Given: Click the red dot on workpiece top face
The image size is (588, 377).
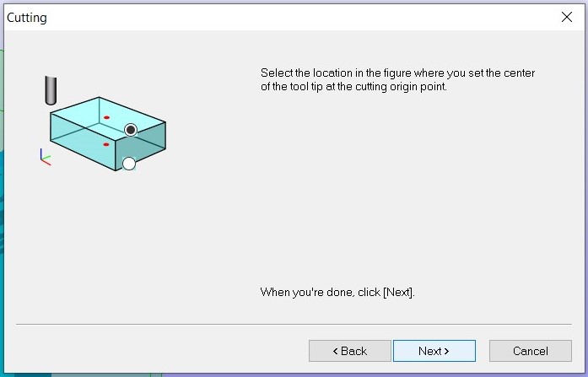Looking at the screenshot, I should [x=106, y=118].
